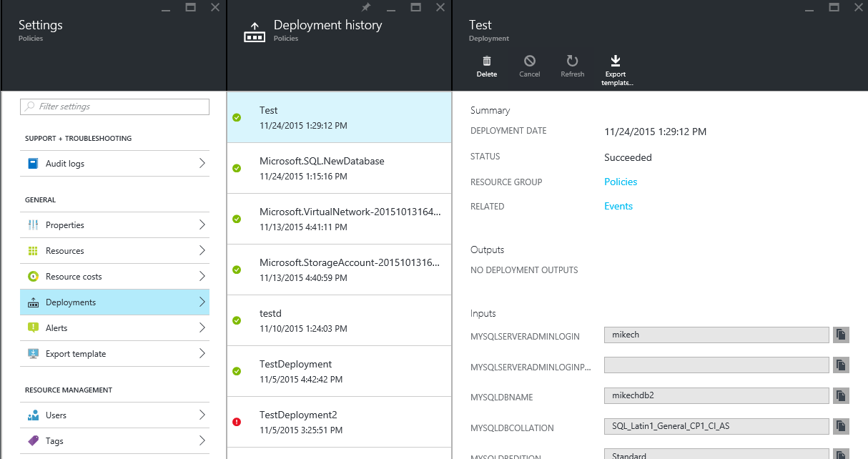This screenshot has width=868, height=459.
Task: Minimize the Test deployment blade
Action: pyautogui.click(x=809, y=9)
